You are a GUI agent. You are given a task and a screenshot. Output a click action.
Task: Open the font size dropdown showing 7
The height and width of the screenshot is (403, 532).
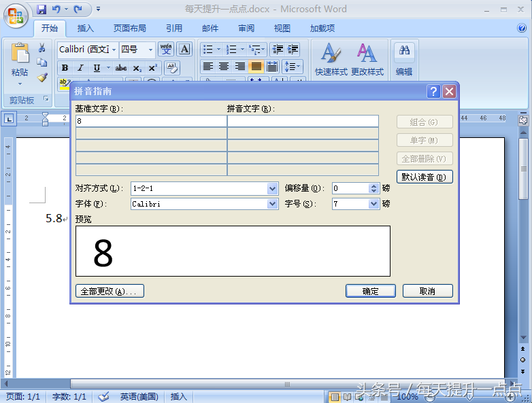click(373, 204)
